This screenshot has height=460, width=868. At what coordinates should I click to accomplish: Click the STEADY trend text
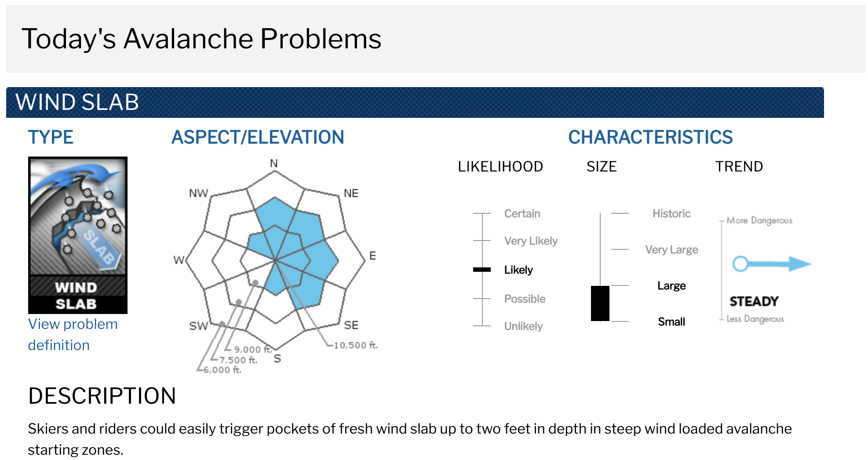754,301
